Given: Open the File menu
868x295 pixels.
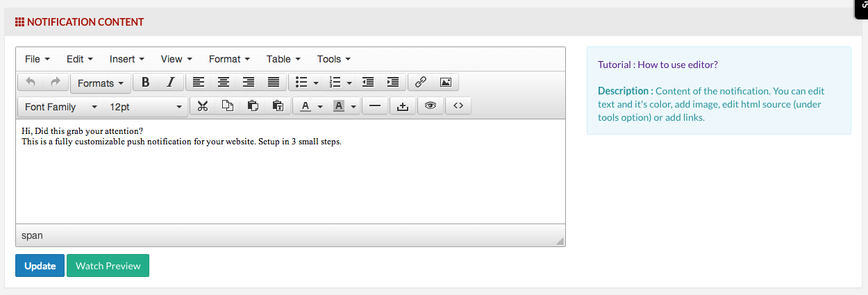Looking at the screenshot, I should (x=37, y=59).
